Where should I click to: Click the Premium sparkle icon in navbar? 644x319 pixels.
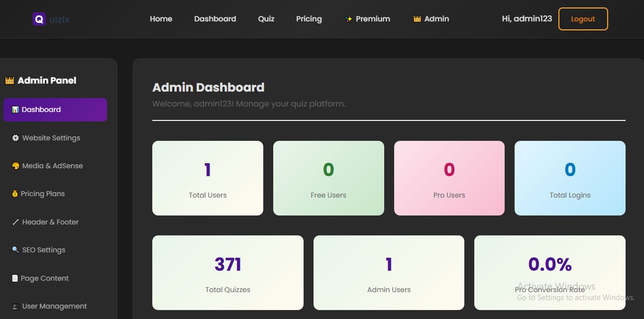tap(349, 19)
